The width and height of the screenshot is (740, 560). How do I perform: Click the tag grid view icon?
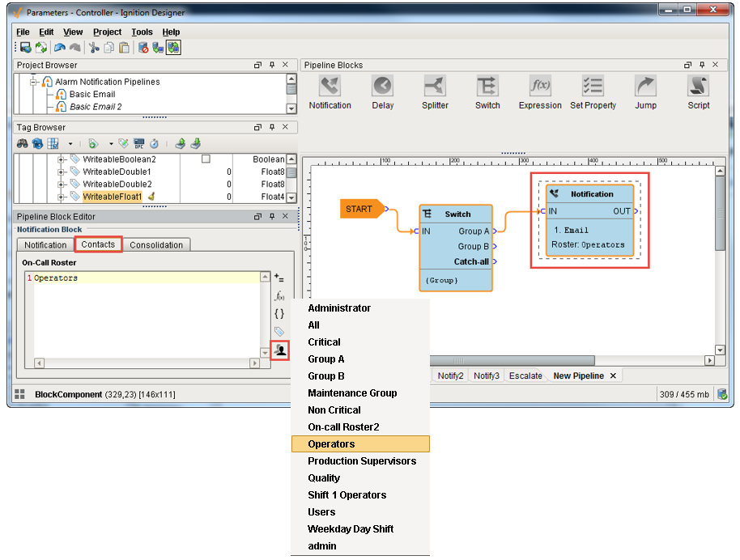(x=53, y=143)
